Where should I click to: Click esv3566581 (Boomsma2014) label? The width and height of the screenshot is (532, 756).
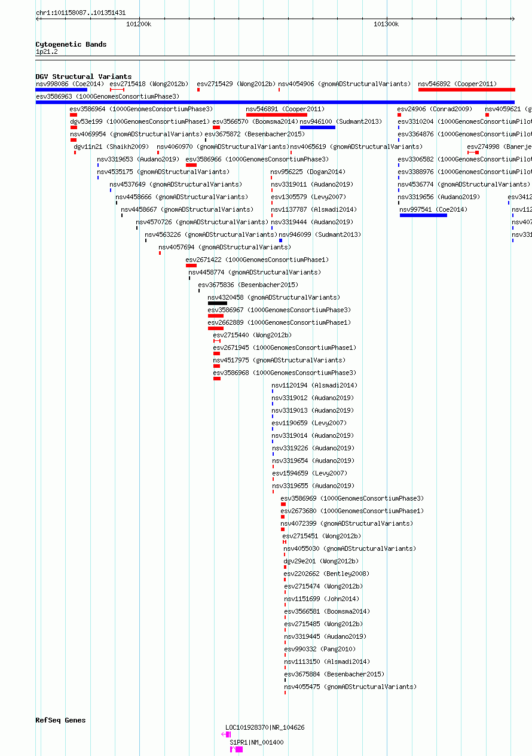[327, 612]
